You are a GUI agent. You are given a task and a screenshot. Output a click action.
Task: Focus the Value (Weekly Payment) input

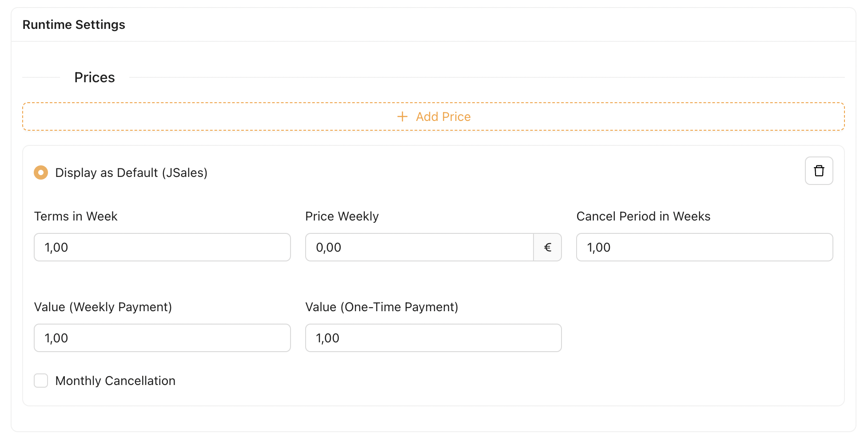162,338
